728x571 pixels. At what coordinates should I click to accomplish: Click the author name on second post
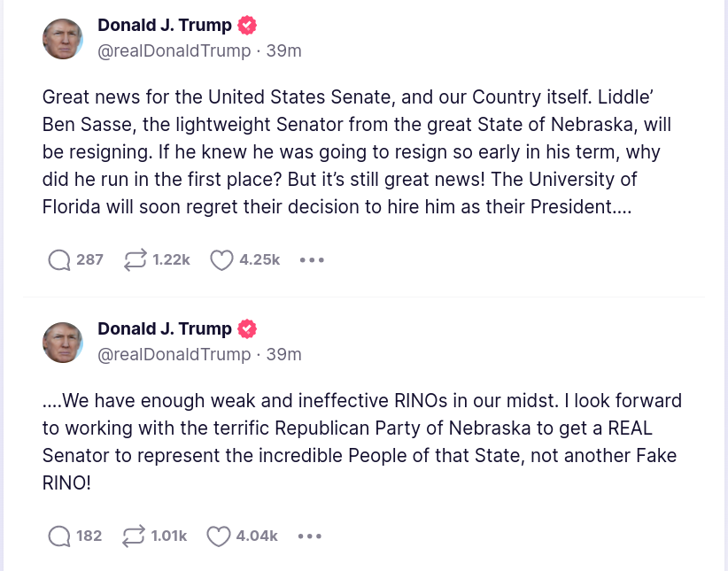[x=164, y=329]
